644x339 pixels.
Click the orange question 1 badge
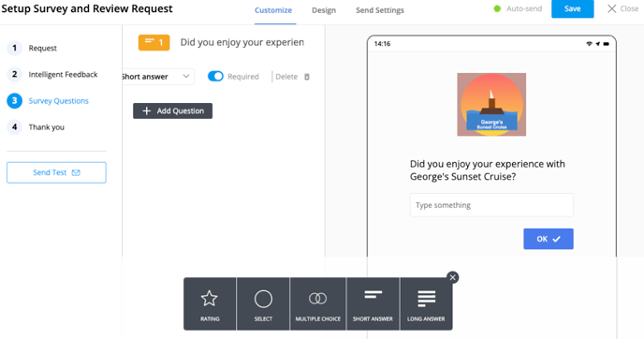[x=154, y=42]
